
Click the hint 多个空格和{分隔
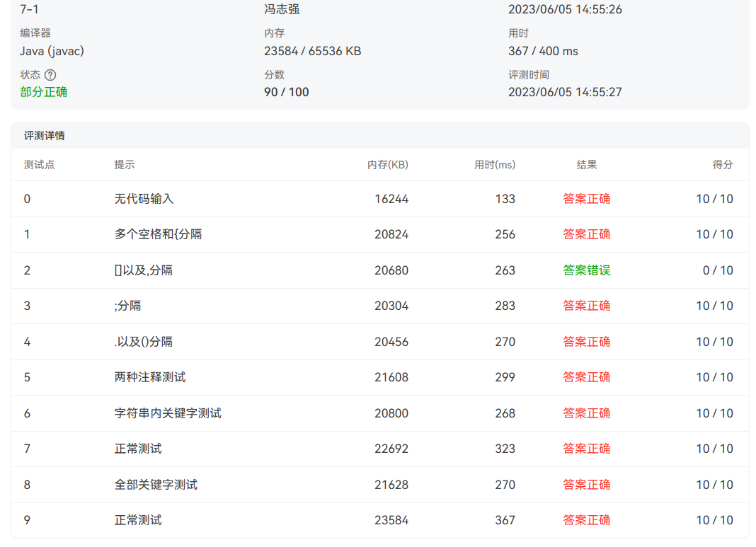click(158, 234)
